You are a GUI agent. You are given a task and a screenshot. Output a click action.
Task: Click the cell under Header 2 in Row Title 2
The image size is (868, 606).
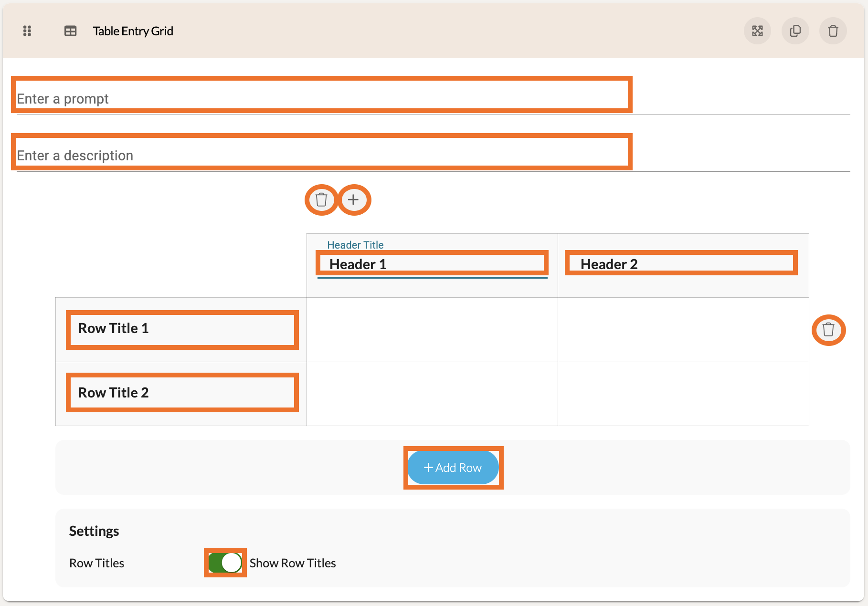click(683, 394)
